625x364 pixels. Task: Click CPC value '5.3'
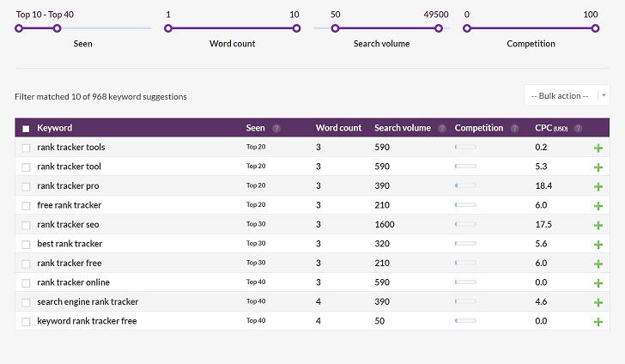point(541,167)
